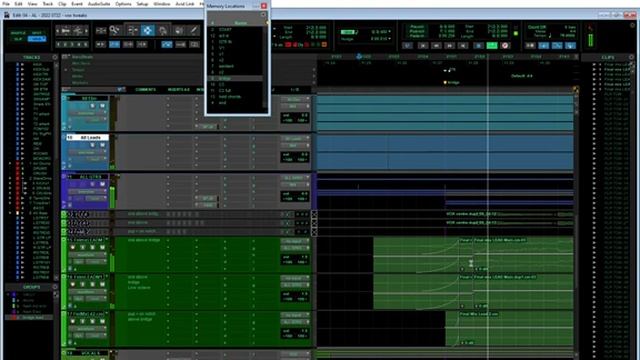Click zoom preset 5 button
640x360 pixels.
point(85,44)
